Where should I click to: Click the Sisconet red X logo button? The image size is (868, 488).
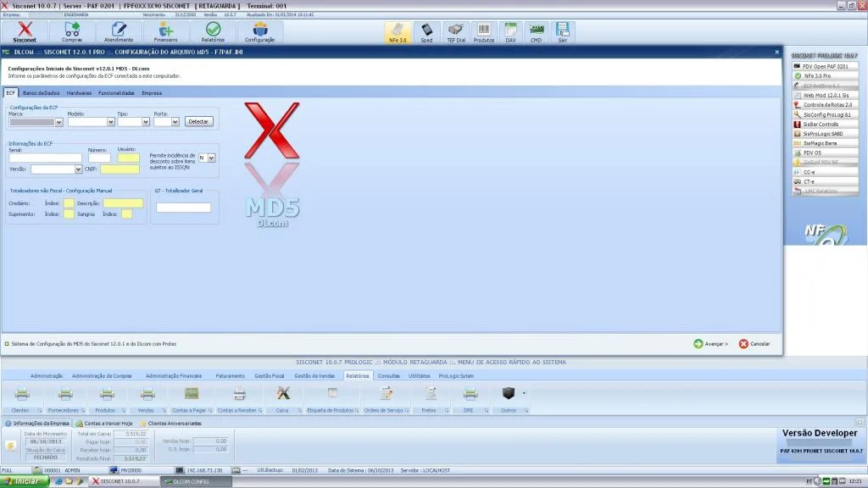[25, 32]
